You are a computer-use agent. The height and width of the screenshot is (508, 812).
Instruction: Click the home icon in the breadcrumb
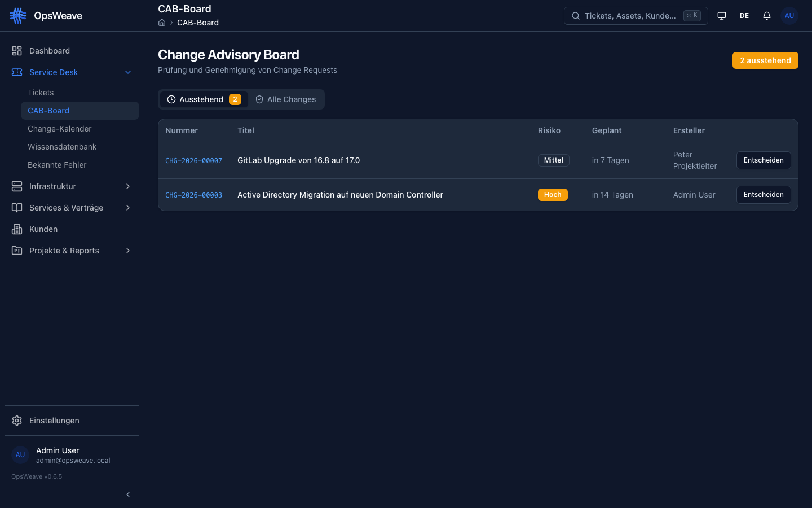pyautogui.click(x=162, y=23)
